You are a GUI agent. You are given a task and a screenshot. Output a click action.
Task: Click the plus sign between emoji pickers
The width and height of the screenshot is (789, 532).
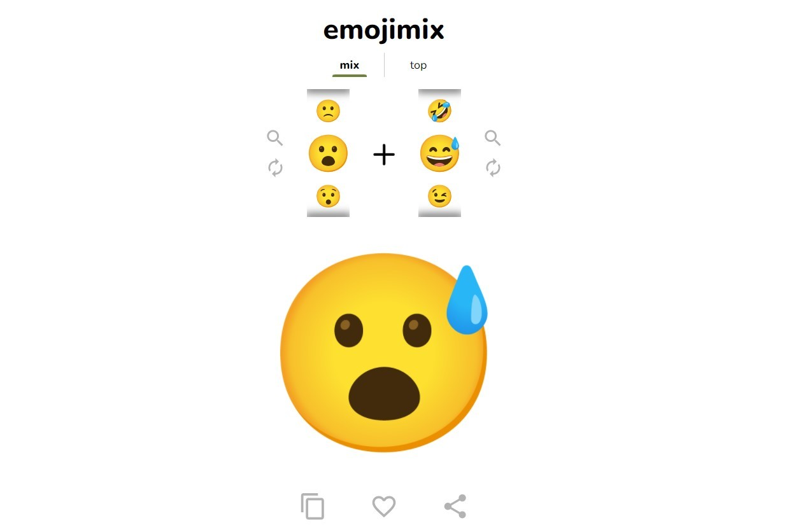point(384,155)
